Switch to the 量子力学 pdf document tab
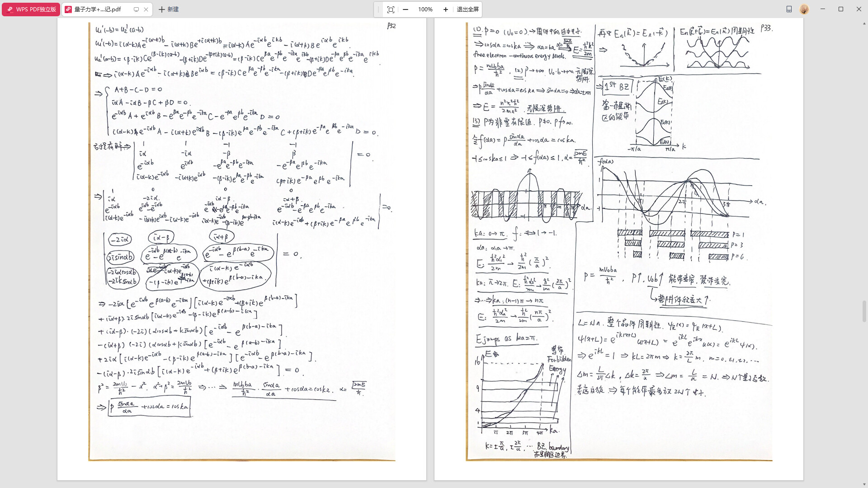This screenshot has width=868, height=488. (98, 9)
